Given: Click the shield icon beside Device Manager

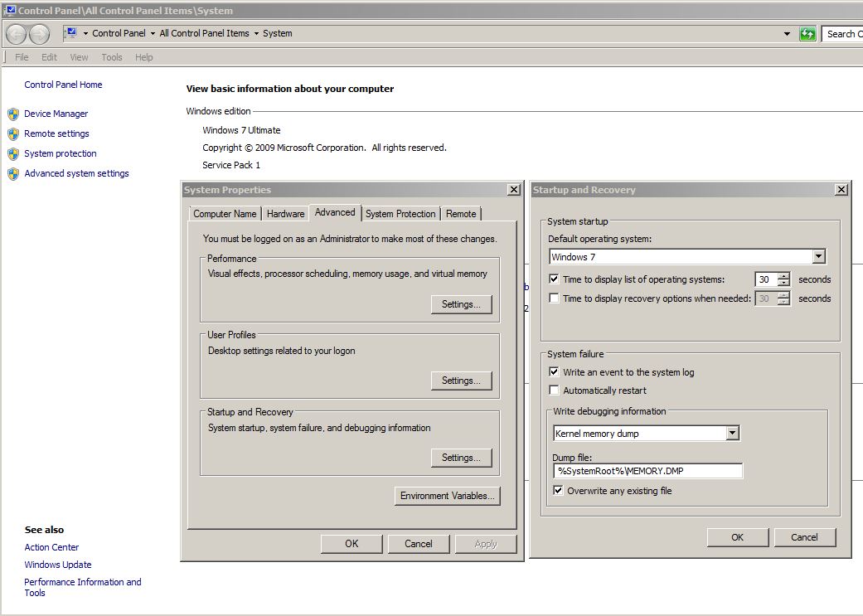Looking at the screenshot, I should [x=13, y=114].
